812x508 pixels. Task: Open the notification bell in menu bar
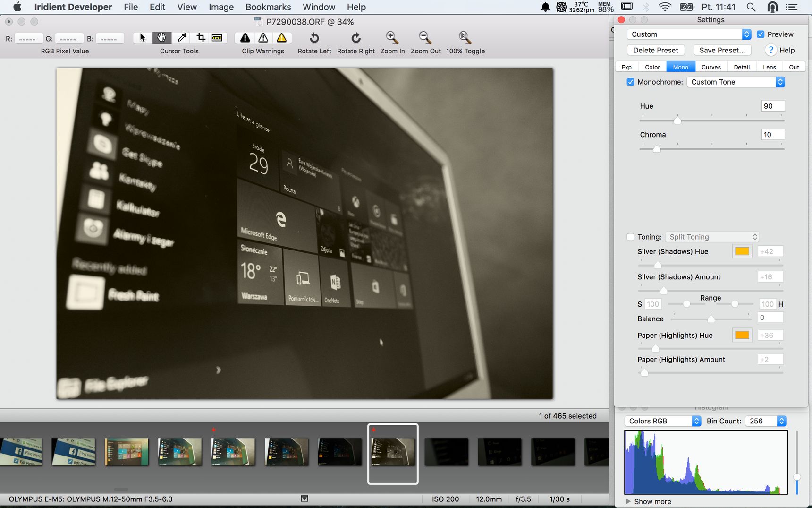coord(545,7)
